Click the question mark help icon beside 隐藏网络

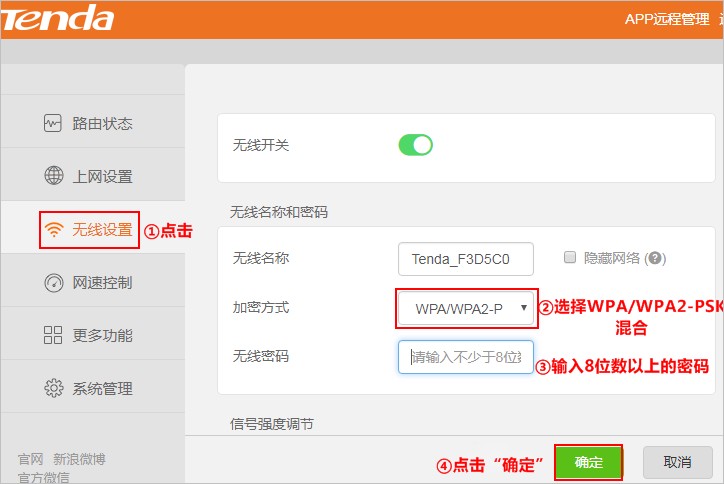point(655,258)
